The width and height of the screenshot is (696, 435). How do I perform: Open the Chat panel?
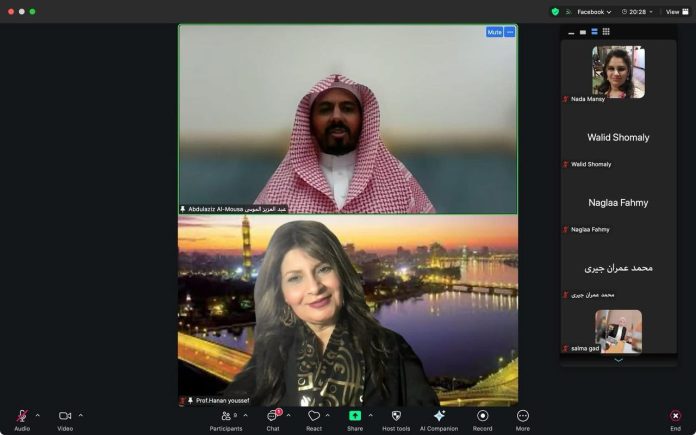coord(272,416)
